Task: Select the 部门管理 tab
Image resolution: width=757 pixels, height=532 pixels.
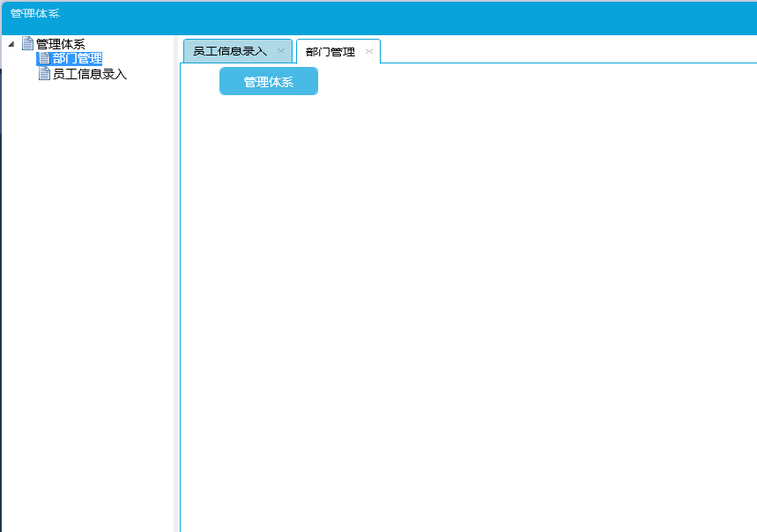Action: (330, 52)
